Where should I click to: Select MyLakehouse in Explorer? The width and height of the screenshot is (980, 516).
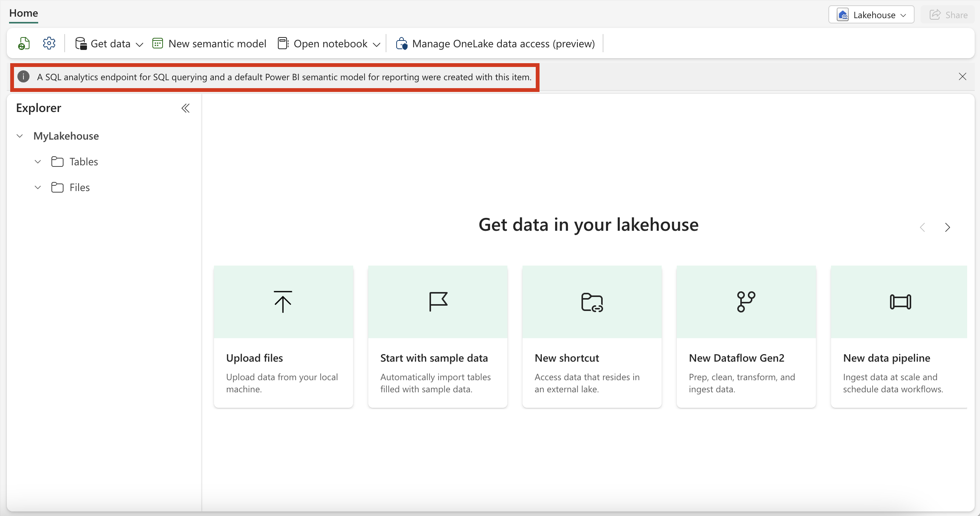click(x=66, y=136)
